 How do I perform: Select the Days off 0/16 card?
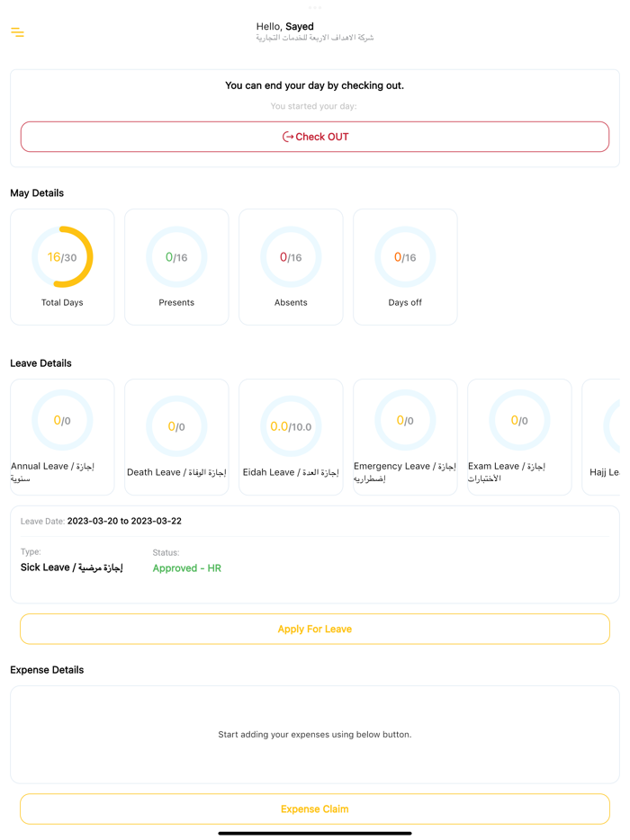(405, 267)
